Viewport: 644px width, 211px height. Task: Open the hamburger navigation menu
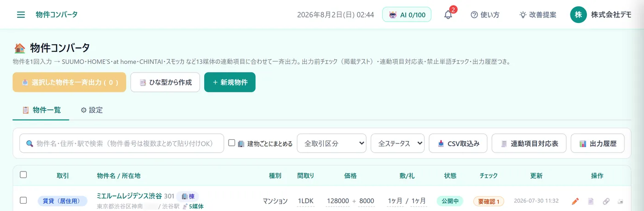[x=21, y=15]
